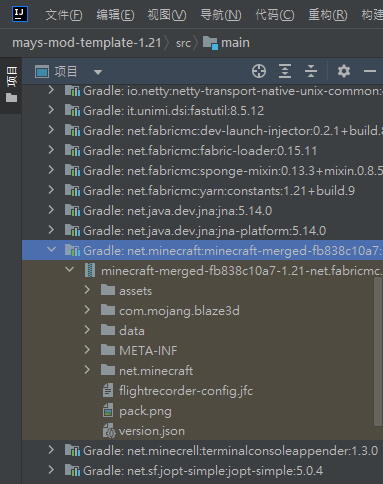Click folder icon in left tool strip

point(11,98)
